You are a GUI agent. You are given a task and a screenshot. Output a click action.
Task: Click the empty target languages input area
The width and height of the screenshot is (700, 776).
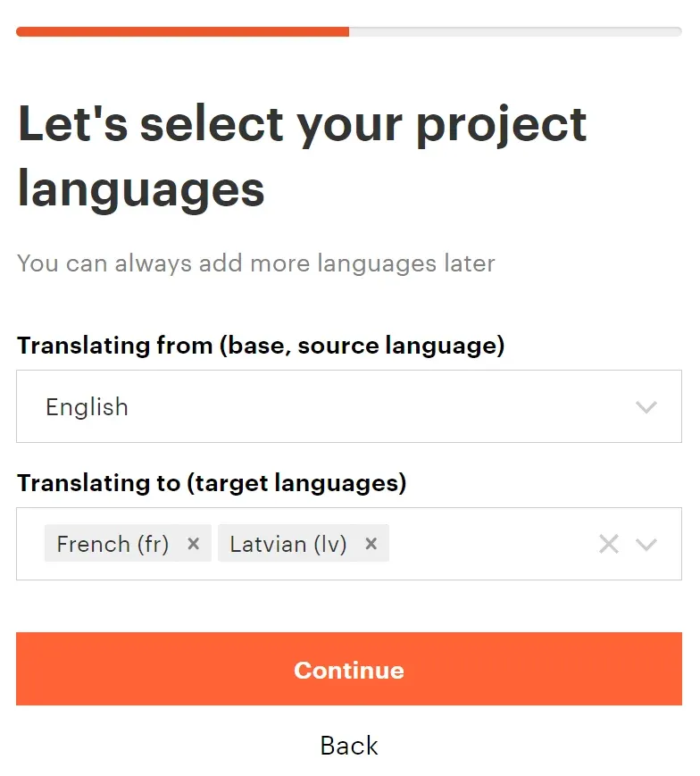point(491,544)
